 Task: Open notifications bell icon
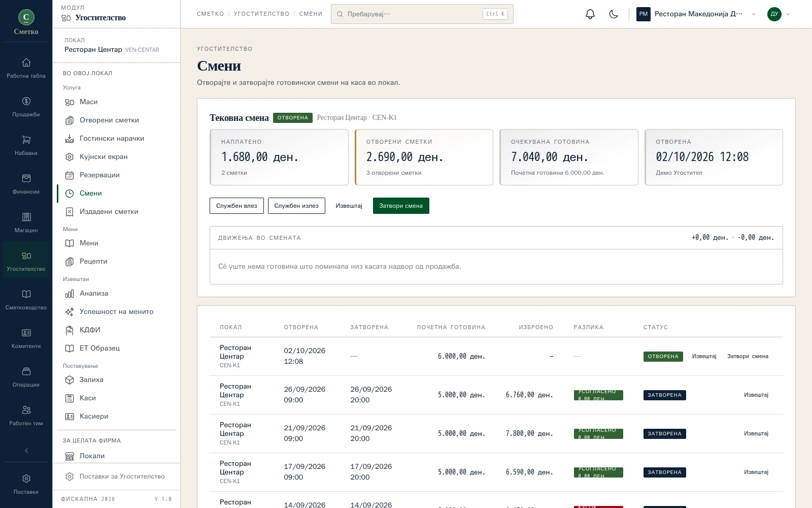590,14
